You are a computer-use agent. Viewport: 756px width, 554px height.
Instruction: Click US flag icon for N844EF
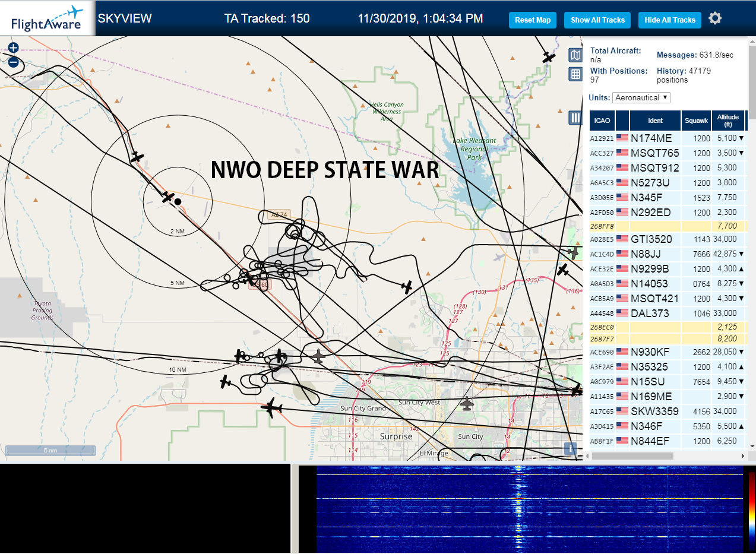coord(622,441)
